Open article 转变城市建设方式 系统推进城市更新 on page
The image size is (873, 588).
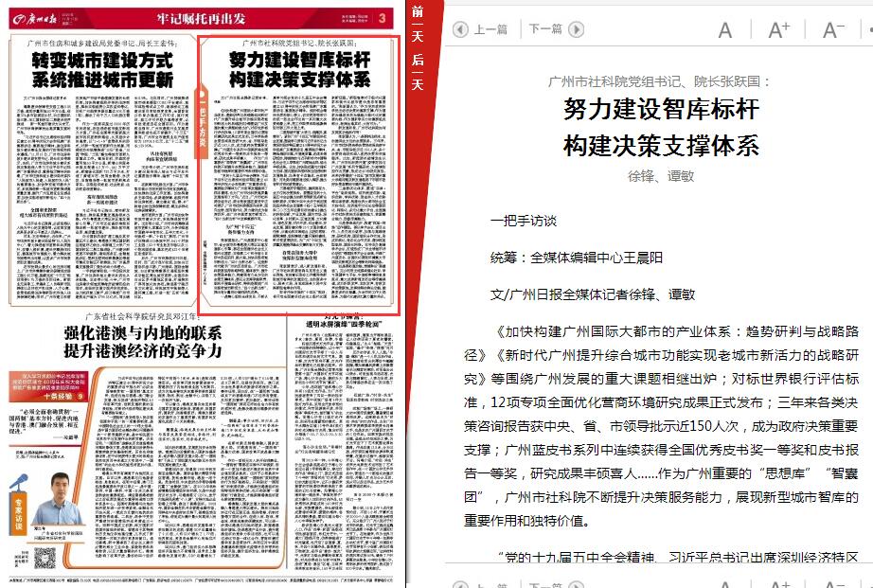102,70
